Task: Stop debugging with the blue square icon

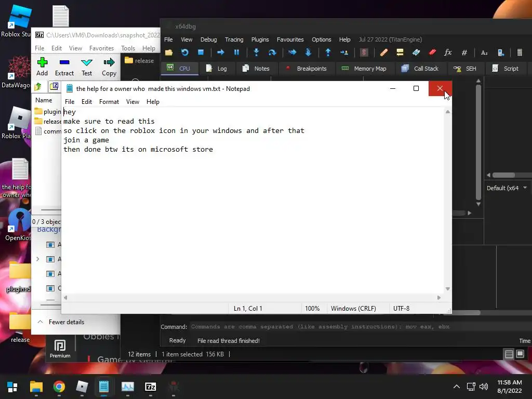Action: (x=201, y=52)
